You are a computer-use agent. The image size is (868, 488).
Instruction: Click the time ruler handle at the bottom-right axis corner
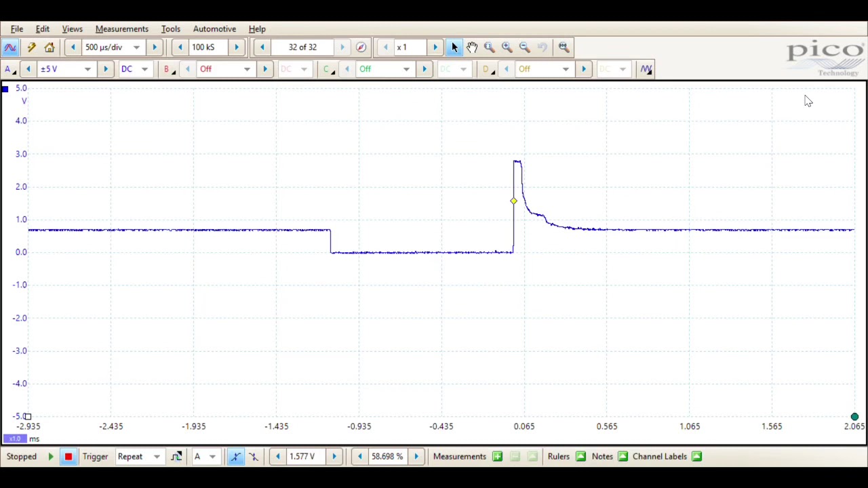[854, 418]
